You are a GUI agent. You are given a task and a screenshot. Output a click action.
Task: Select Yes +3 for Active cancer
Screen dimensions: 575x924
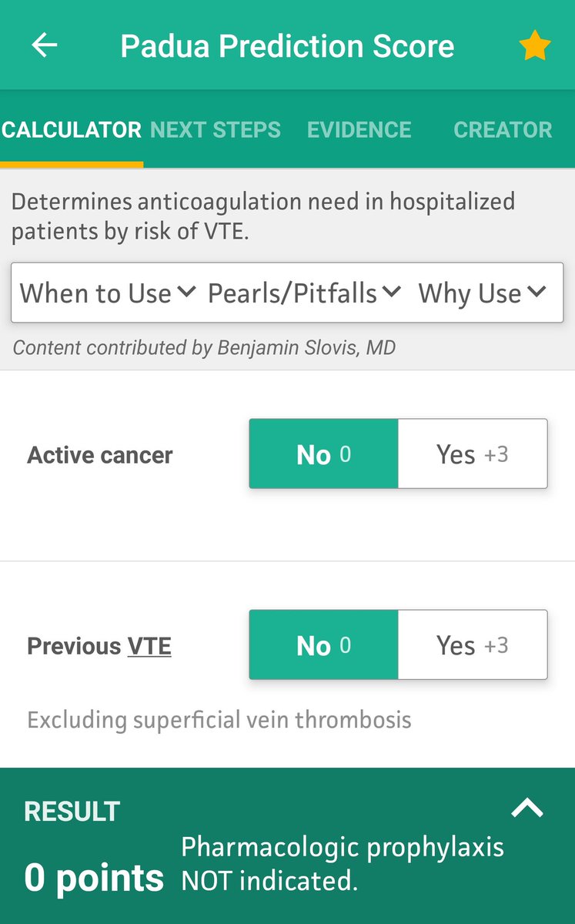coord(472,454)
